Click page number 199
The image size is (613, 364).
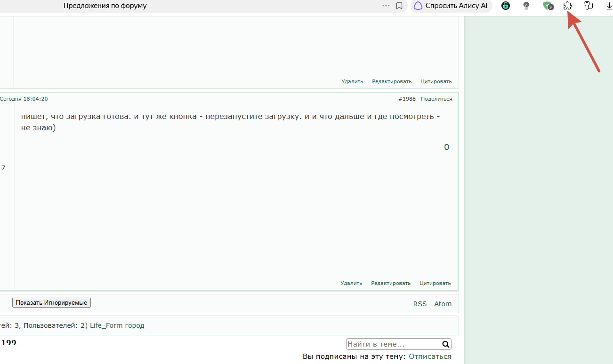click(8, 342)
